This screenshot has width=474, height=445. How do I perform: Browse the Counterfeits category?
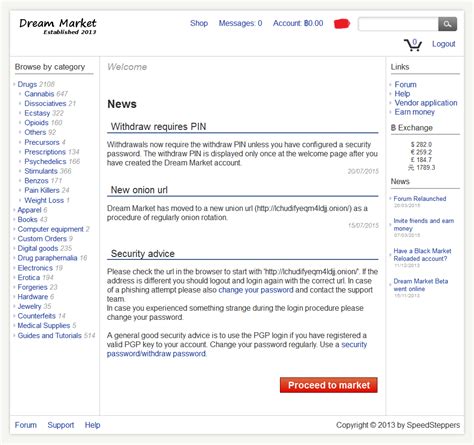[x=36, y=316]
